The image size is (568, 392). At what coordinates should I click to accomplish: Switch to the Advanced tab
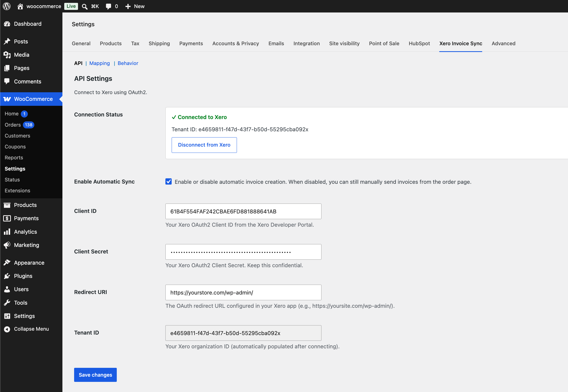point(504,43)
